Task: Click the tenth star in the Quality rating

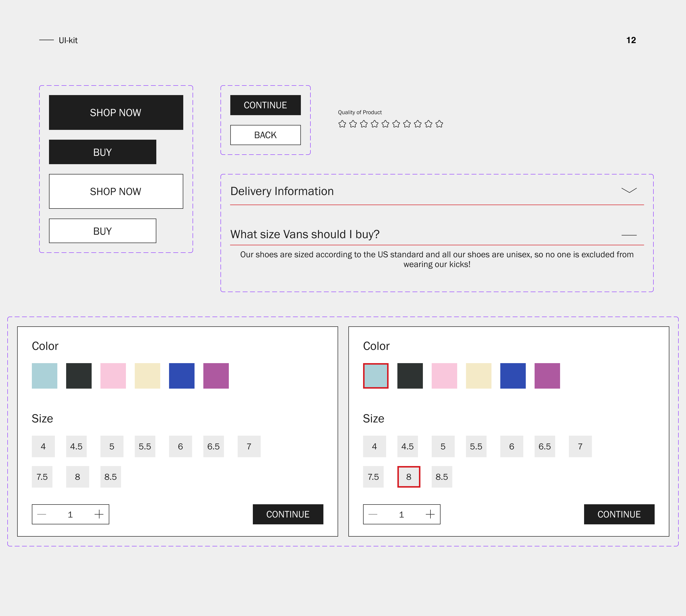Action: point(439,124)
